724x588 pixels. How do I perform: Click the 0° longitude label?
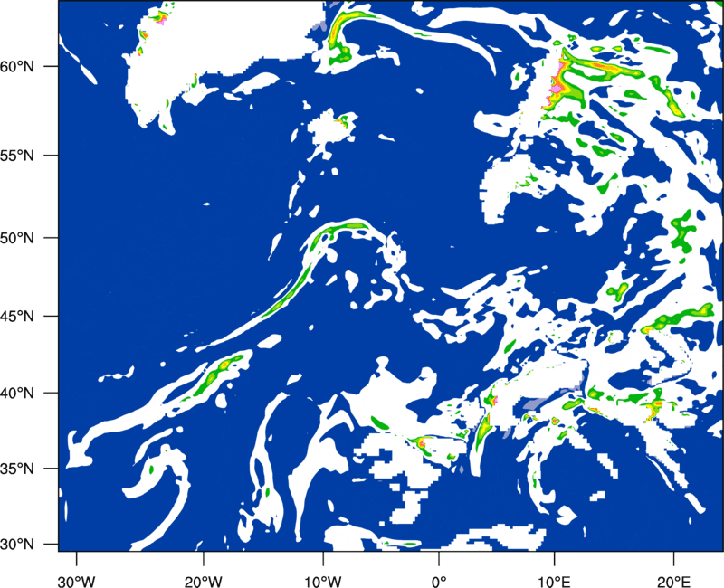pyautogui.click(x=439, y=581)
